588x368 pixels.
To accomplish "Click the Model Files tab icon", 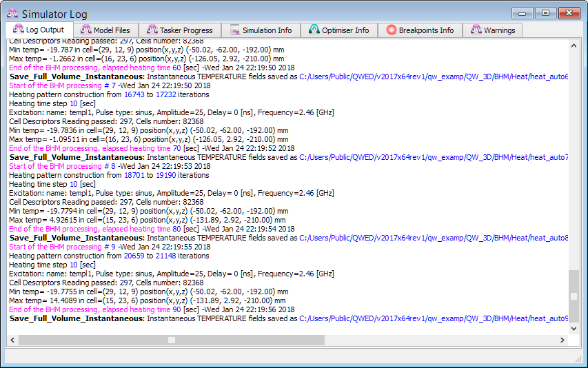I will click(85, 30).
